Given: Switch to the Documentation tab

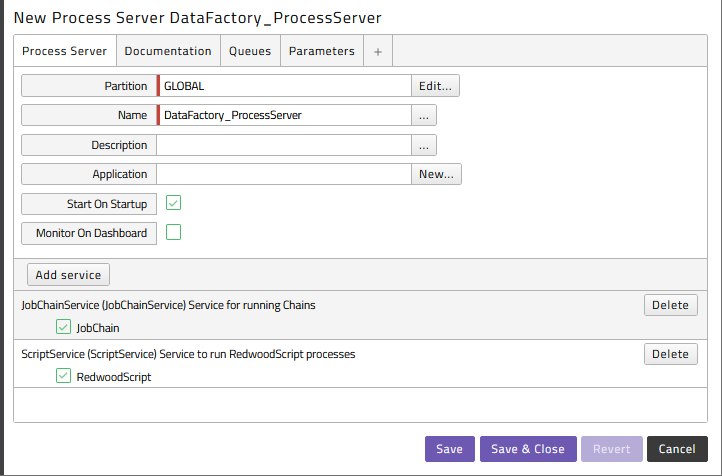Looking at the screenshot, I should click(168, 51).
